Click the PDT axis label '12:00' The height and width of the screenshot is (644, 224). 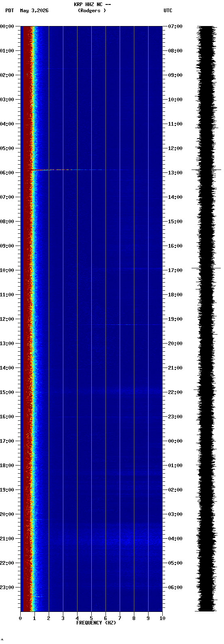click(7, 319)
